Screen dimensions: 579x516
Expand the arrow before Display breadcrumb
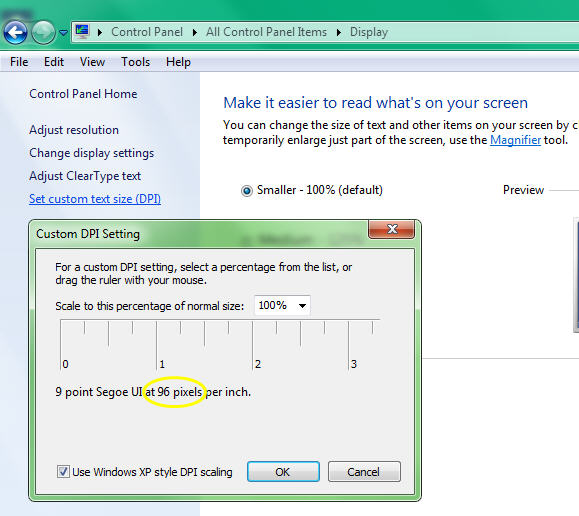pyautogui.click(x=339, y=33)
